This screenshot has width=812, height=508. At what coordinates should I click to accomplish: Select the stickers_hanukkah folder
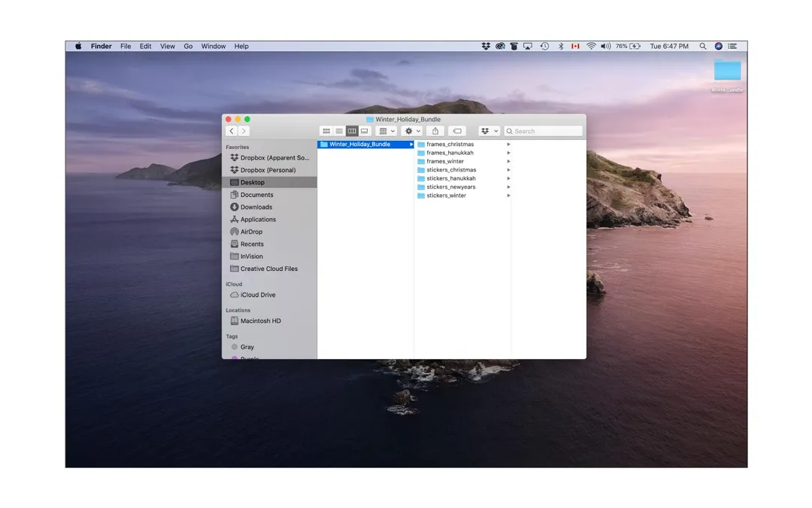[450, 178]
